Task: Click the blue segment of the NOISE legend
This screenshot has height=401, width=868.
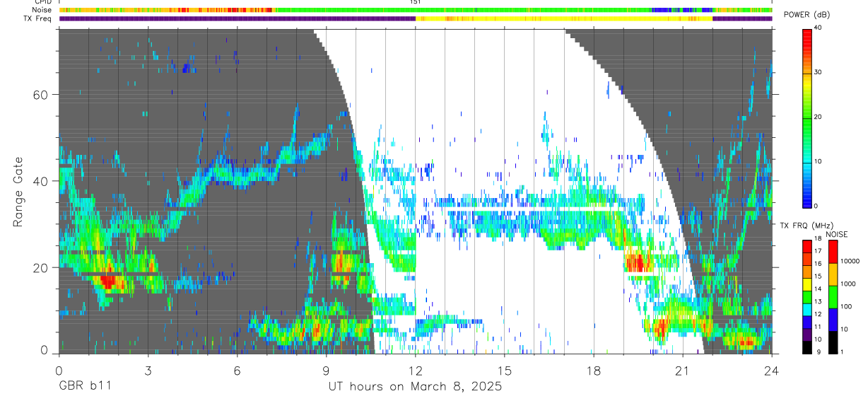Action: point(833,319)
